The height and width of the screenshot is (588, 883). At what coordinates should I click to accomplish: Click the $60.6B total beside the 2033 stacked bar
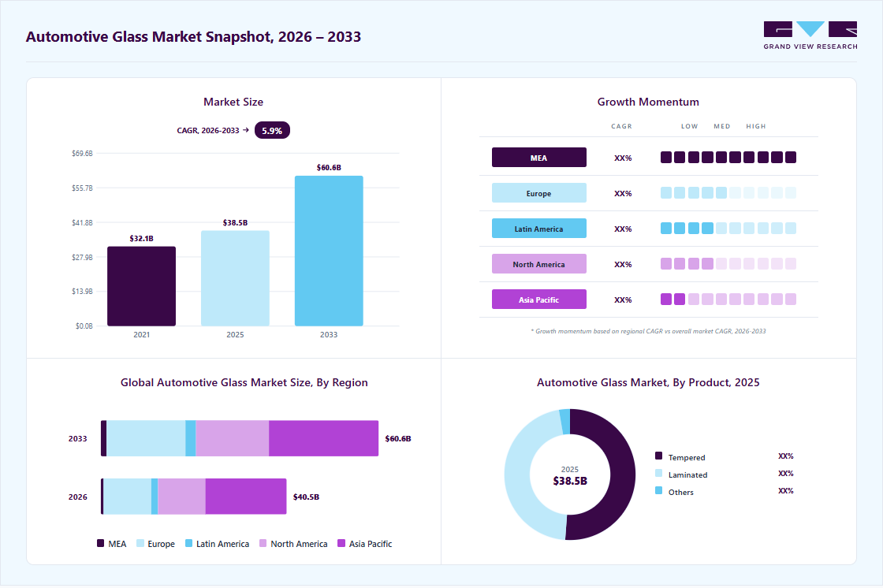coord(398,439)
